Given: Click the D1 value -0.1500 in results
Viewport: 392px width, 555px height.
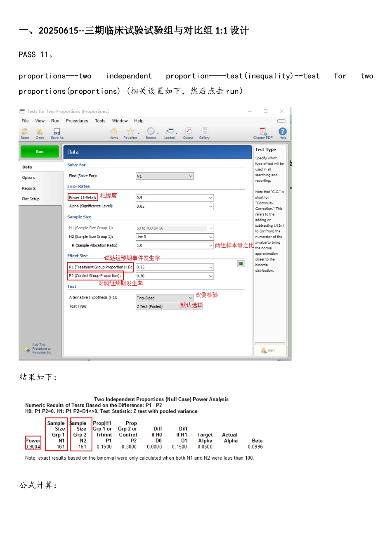Looking at the screenshot, I should 179,447.
